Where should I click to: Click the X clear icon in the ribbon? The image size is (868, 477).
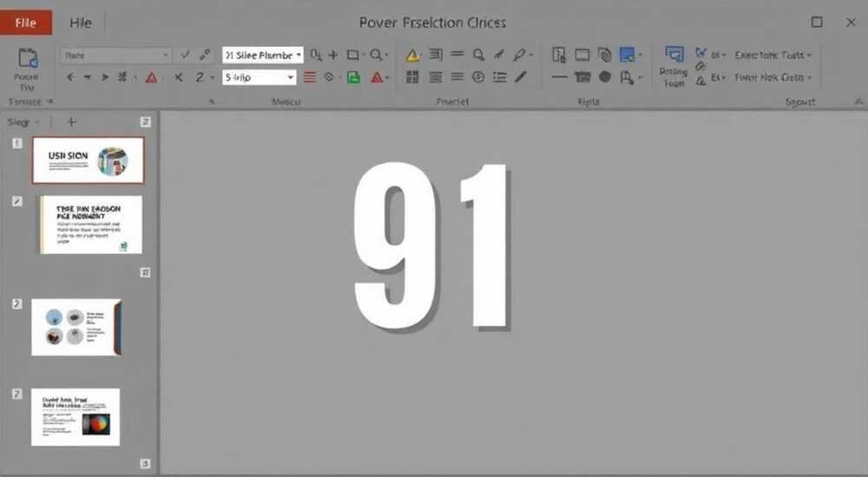pyautogui.click(x=178, y=77)
